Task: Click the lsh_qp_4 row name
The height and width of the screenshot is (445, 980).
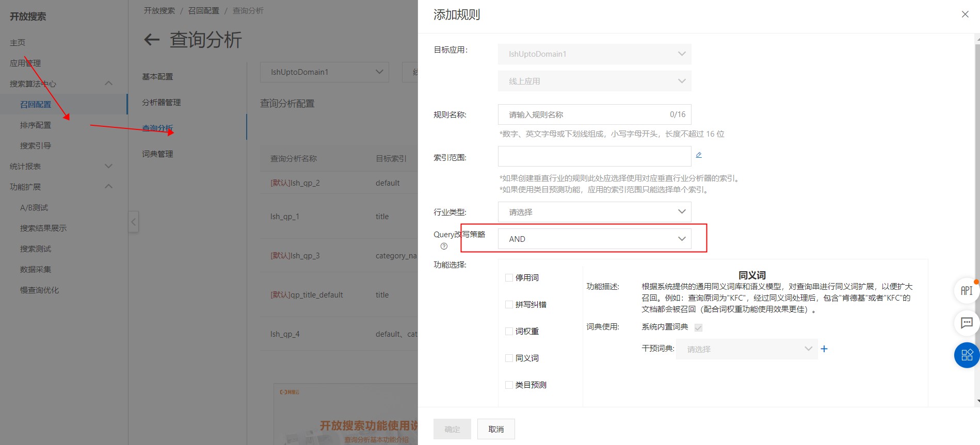Action: pos(285,334)
